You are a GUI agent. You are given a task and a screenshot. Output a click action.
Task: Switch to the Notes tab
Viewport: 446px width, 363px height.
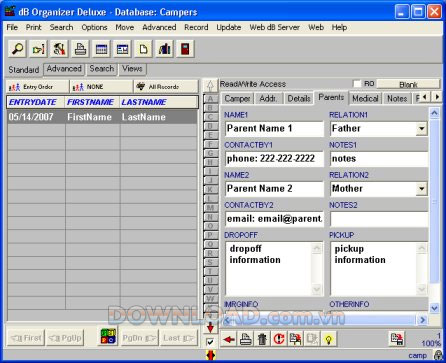point(397,99)
